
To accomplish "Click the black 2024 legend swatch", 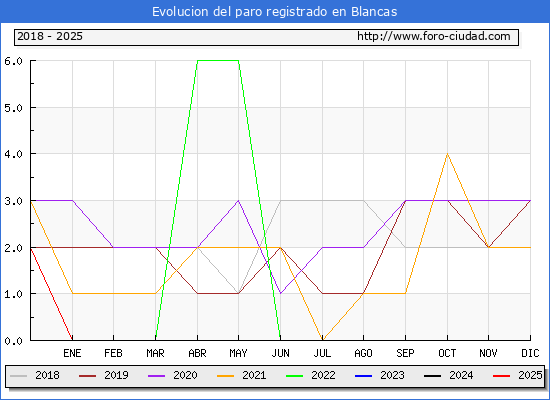I will pos(432,376).
